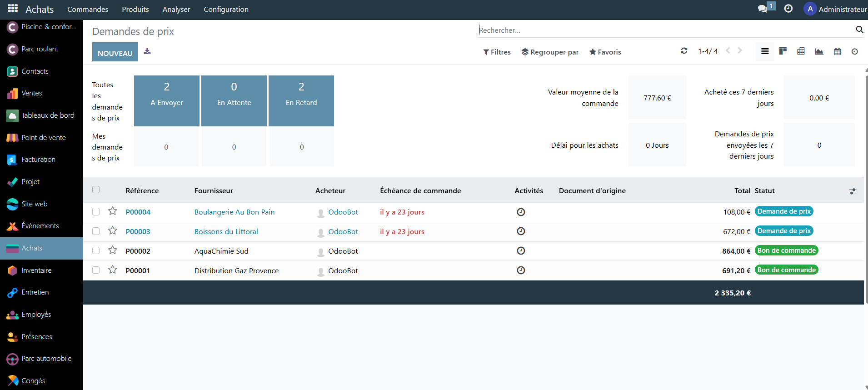The width and height of the screenshot is (868, 390).
Task: Switch to list view
Action: (765, 51)
